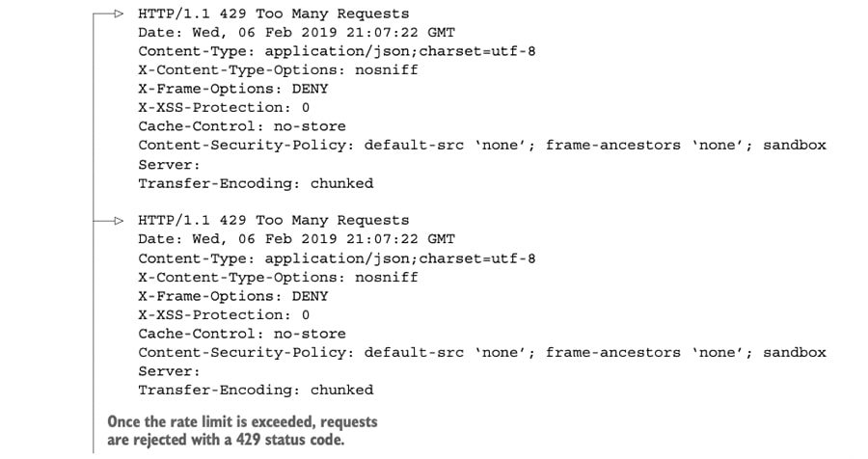This screenshot has width=868, height=459.
Task: Click the second "HTTP/1.1 429 Too Many Requests" line
Action: tap(273, 221)
